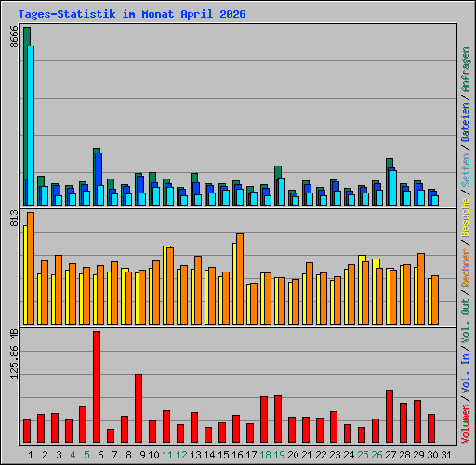The width and height of the screenshot is (476, 465).
Task: Click the bottom axis value 125.86 MB
Action: 14,354
